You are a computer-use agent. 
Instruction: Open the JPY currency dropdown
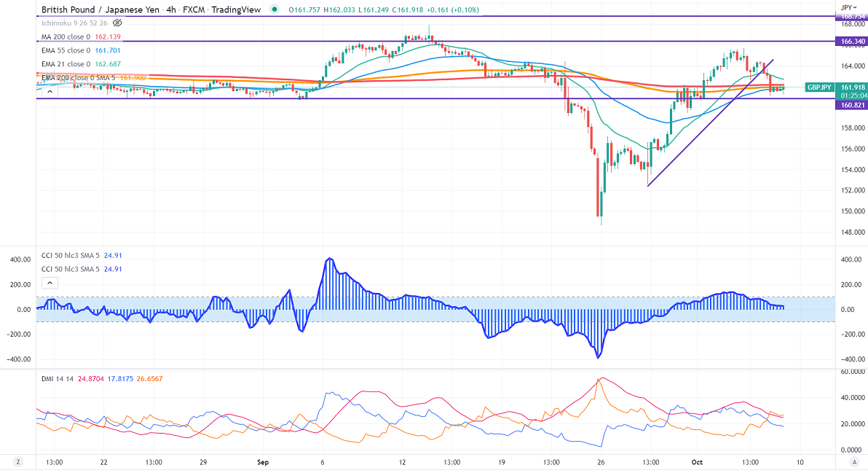coord(849,7)
